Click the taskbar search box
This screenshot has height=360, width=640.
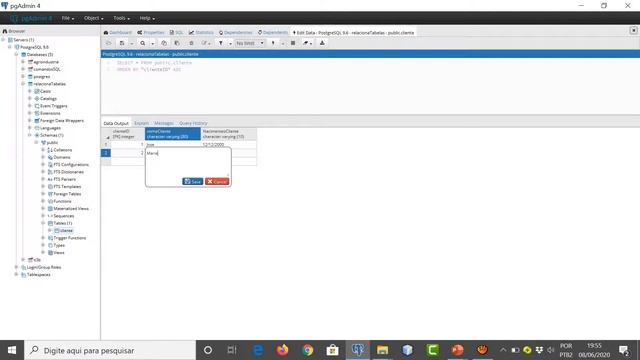110,350
